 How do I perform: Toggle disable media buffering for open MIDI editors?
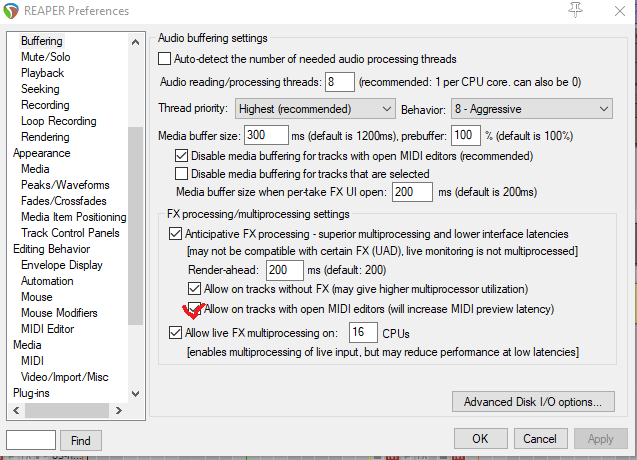181,156
